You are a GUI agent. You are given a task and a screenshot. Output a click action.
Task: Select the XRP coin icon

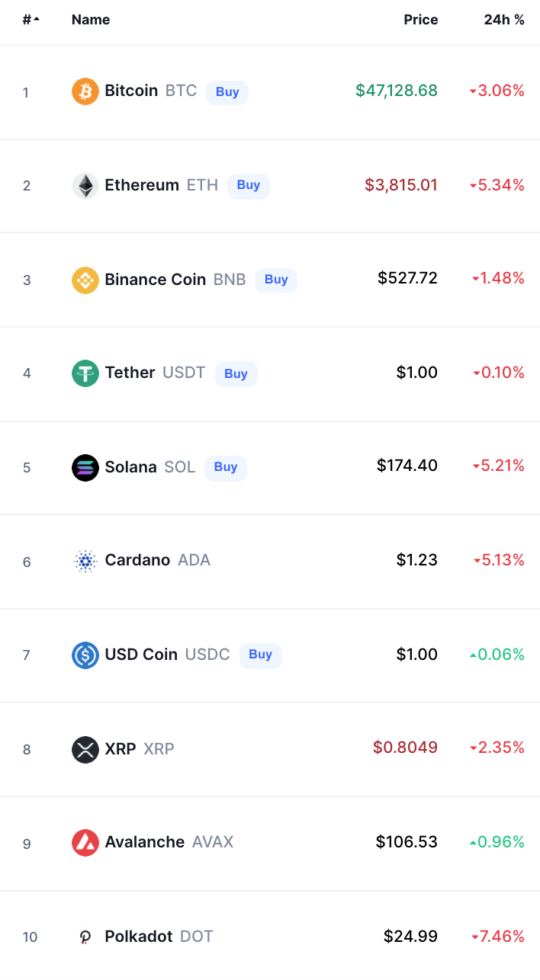tap(85, 749)
